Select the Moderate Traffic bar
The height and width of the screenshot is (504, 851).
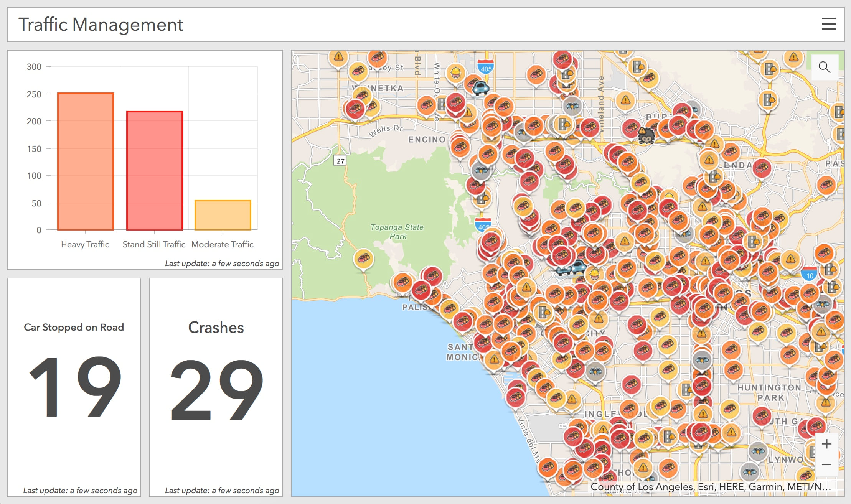pyautogui.click(x=223, y=215)
